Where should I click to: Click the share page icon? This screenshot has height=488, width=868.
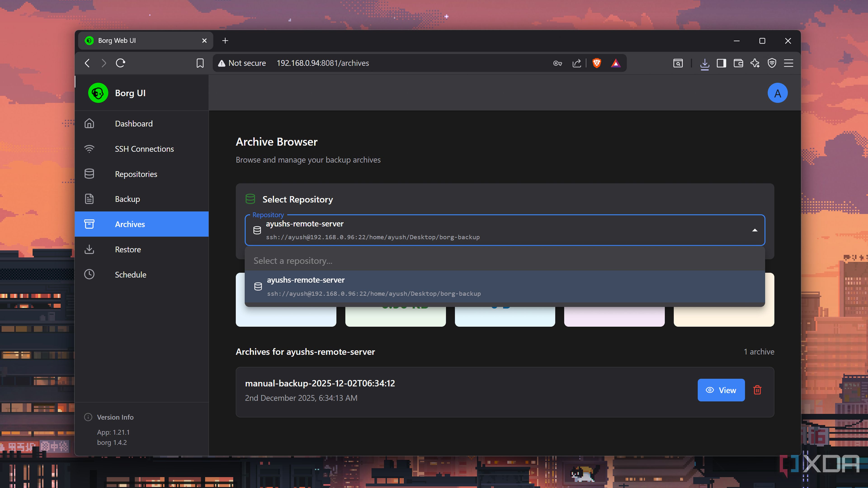pos(577,63)
